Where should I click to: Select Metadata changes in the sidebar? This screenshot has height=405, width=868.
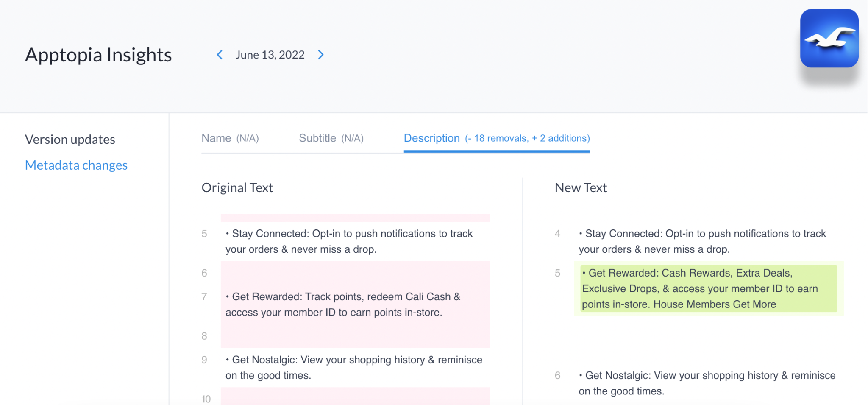[x=76, y=165]
